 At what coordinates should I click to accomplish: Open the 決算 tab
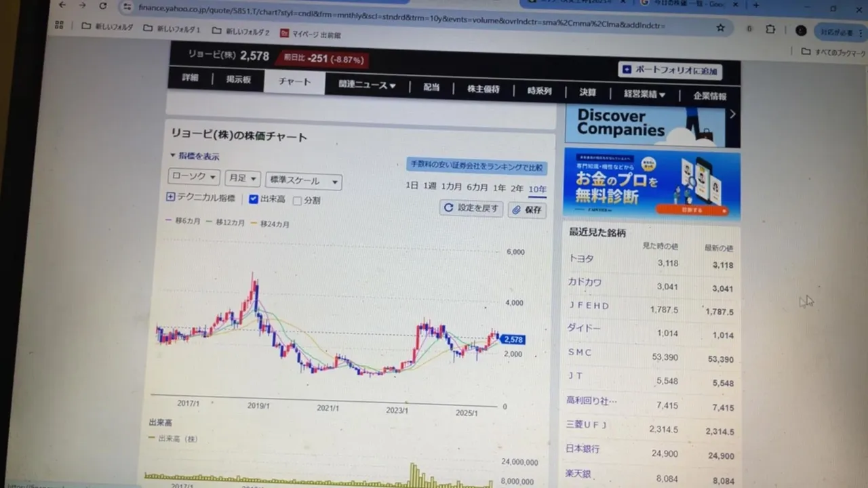588,92
